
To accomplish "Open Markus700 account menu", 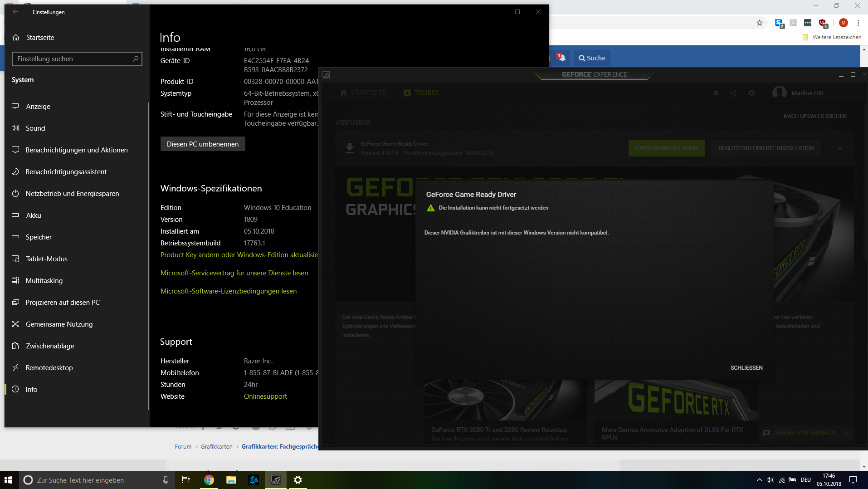I will point(798,93).
